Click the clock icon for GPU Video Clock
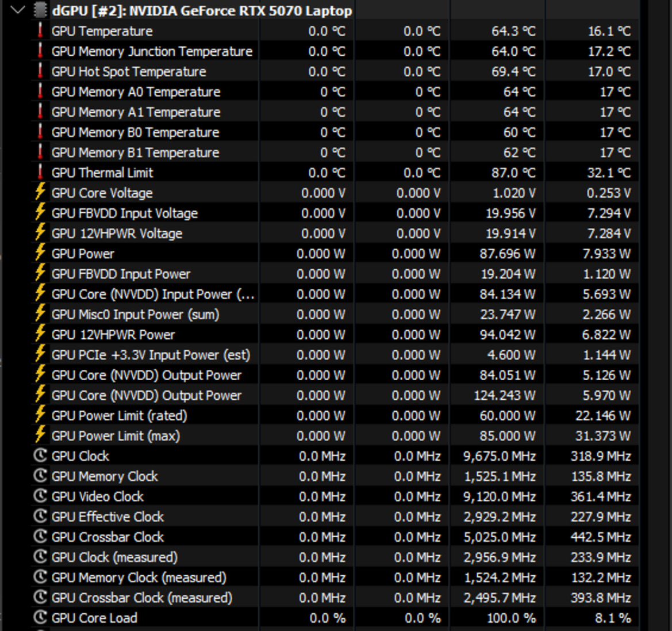 point(40,495)
